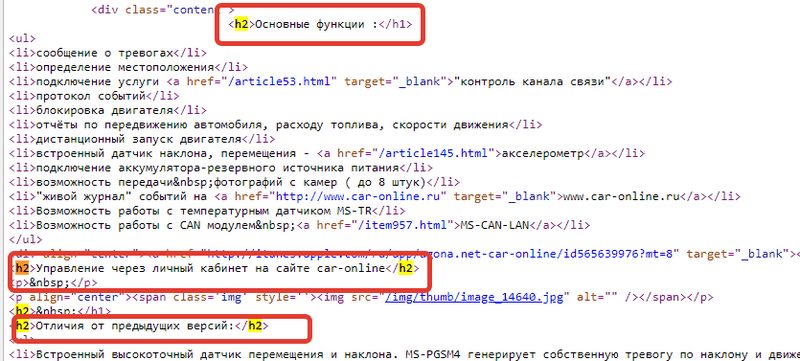
Task: Click the word 'акселерометр'
Action: [542, 153]
